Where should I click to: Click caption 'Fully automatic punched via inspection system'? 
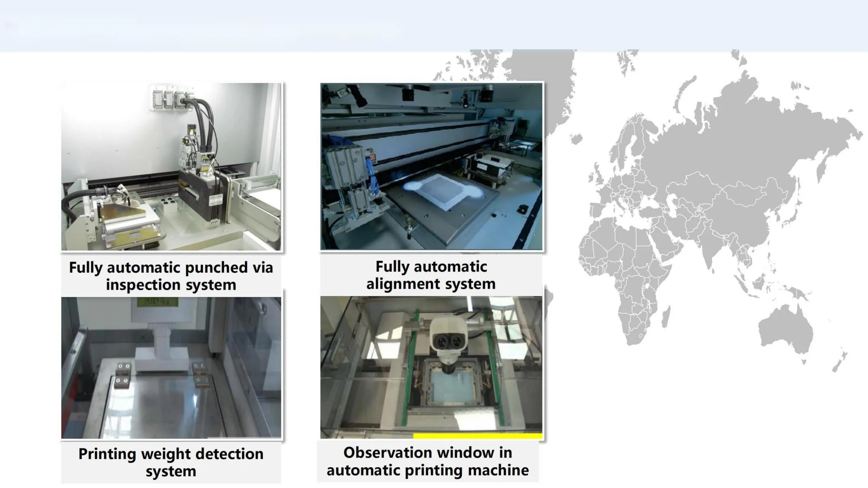click(171, 276)
